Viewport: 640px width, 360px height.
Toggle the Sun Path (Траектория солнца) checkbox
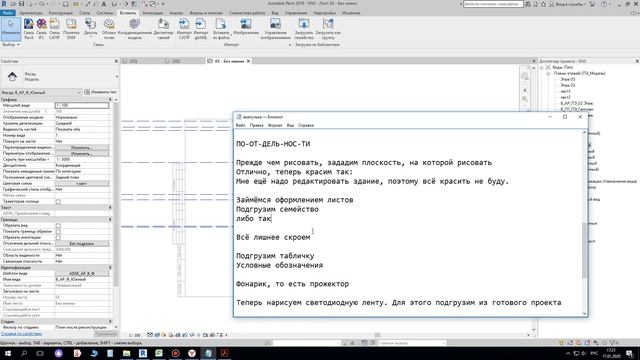coord(58,202)
